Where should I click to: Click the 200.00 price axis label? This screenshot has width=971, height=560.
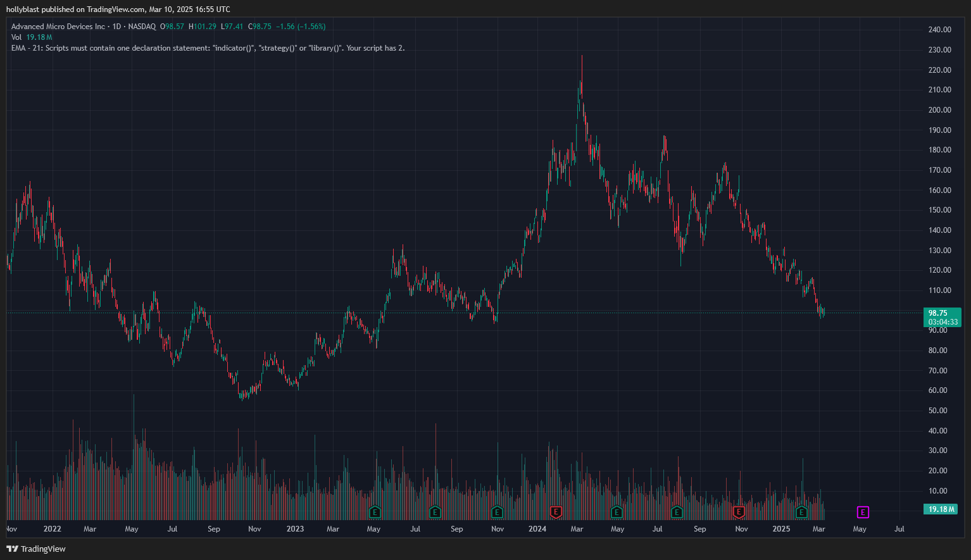click(940, 110)
